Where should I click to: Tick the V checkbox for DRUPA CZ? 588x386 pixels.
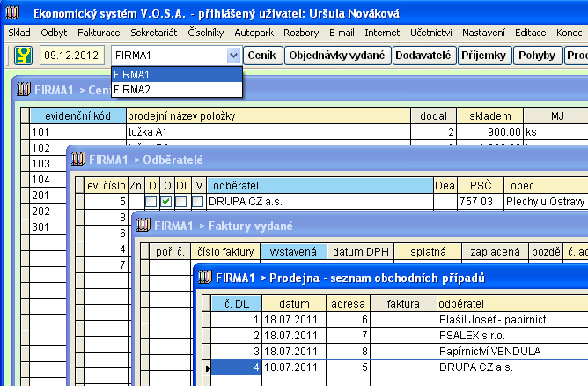(198, 202)
